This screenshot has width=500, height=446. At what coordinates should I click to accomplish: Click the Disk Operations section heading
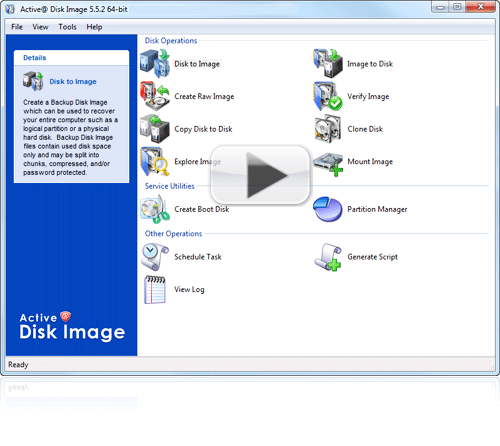tap(171, 41)
